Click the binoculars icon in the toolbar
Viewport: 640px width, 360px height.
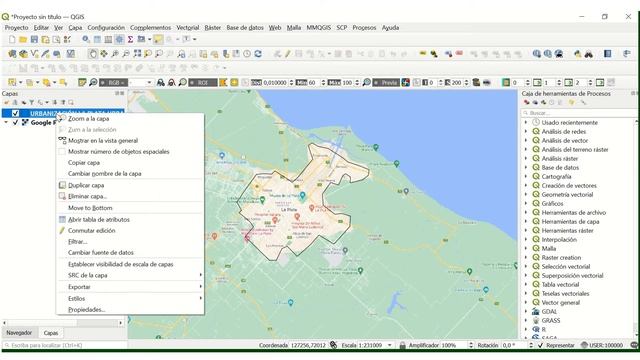click(x=589, y=53)
